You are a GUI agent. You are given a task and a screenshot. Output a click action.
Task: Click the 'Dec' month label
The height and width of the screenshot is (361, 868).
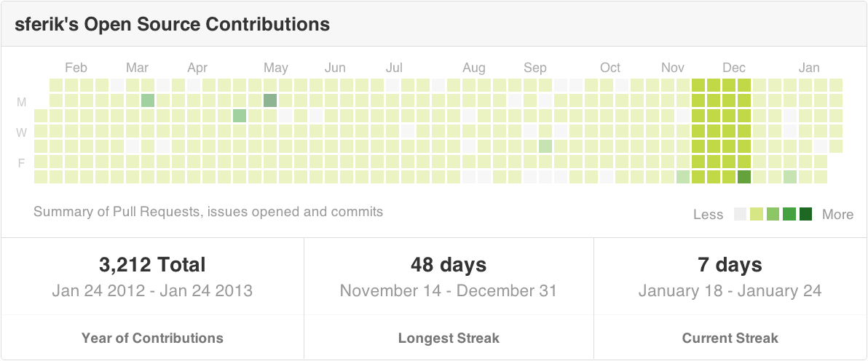point(734,68)
